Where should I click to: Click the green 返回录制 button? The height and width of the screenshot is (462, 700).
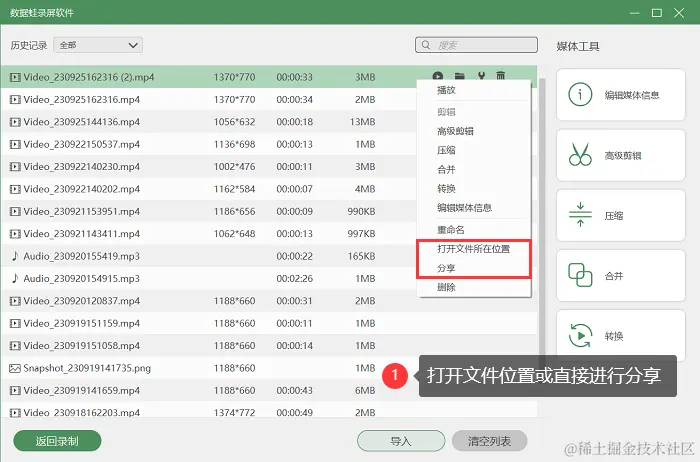click(x=57, y=441)
